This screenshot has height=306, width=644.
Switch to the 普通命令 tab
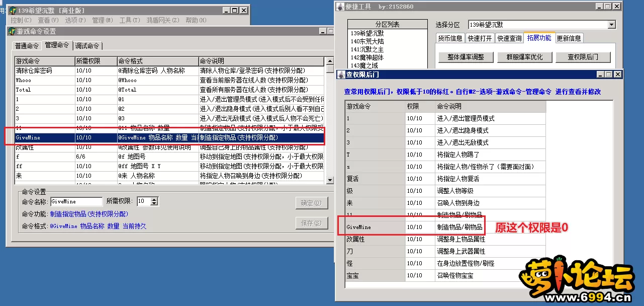[27, 46]
